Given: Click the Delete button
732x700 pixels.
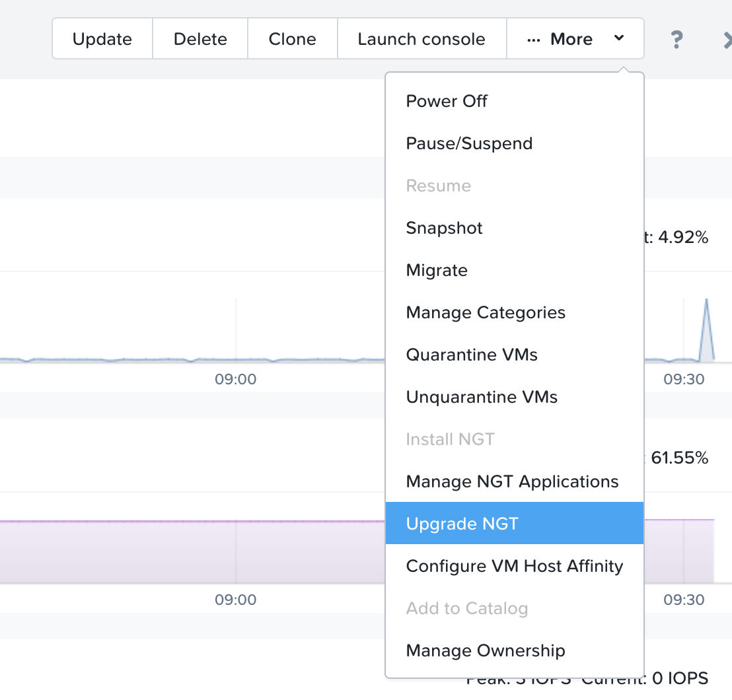Looking at the screenshot, I should point(200,39).
